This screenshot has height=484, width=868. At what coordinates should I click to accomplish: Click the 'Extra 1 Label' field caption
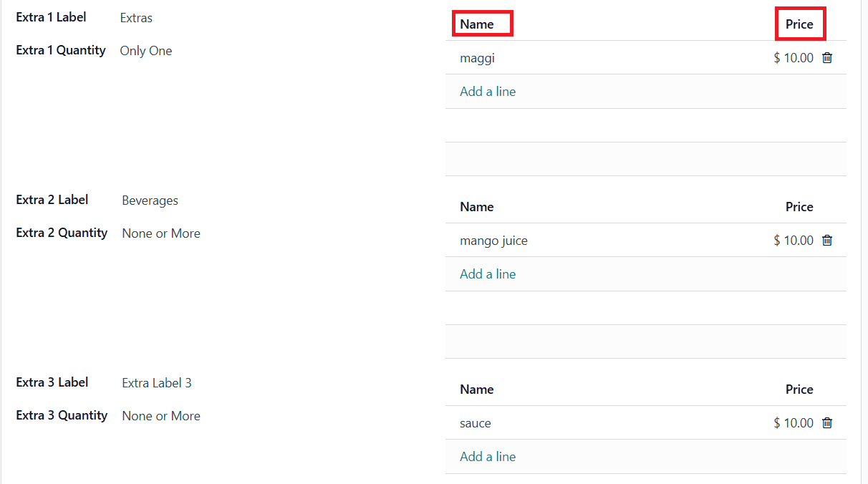click(x=52, y=17)
